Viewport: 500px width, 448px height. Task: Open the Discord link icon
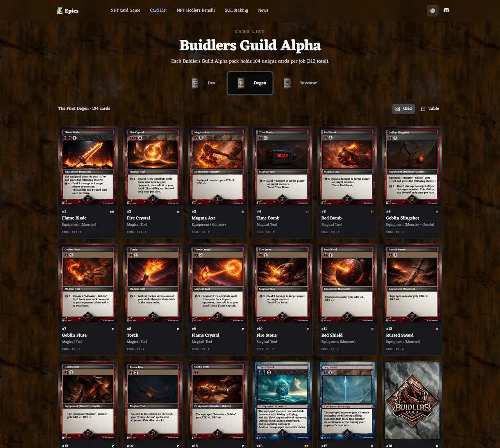[446, 11]
